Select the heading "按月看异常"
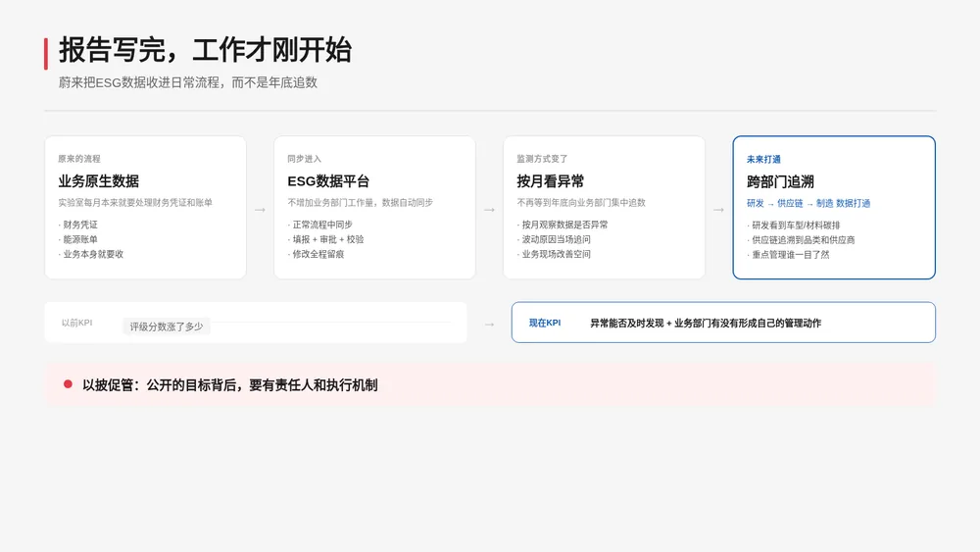The width and height of the screenshot is (980, 552). [551, 181]
